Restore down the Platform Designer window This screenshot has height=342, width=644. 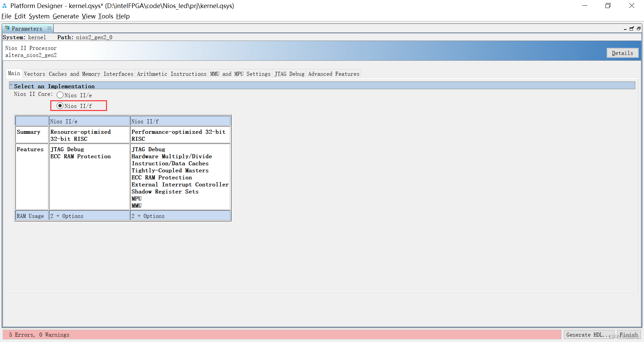[x=608, y=6]
